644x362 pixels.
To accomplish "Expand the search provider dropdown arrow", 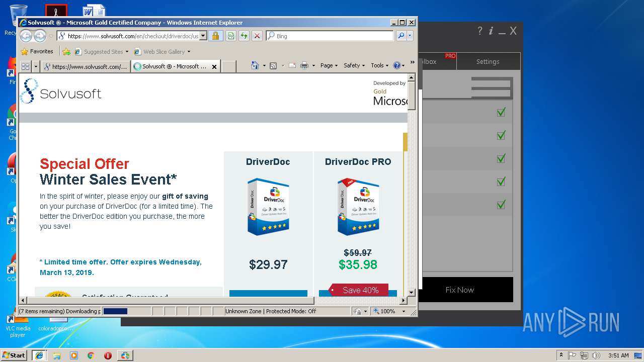I will 410,36.
